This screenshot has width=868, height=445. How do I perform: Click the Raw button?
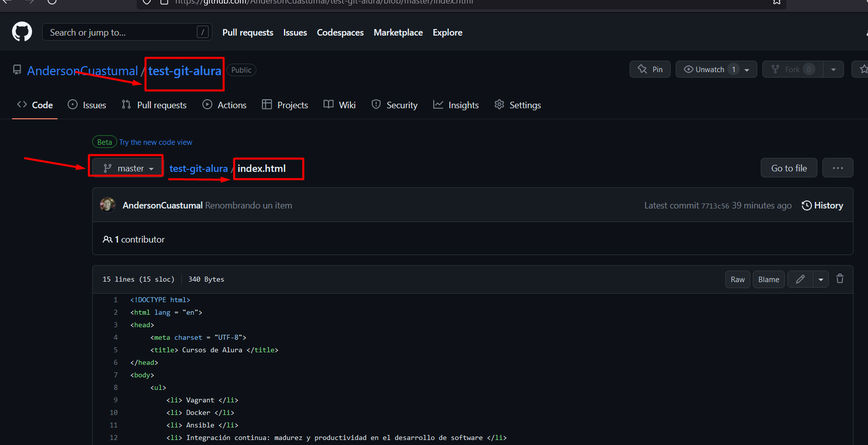pos(738,279)
